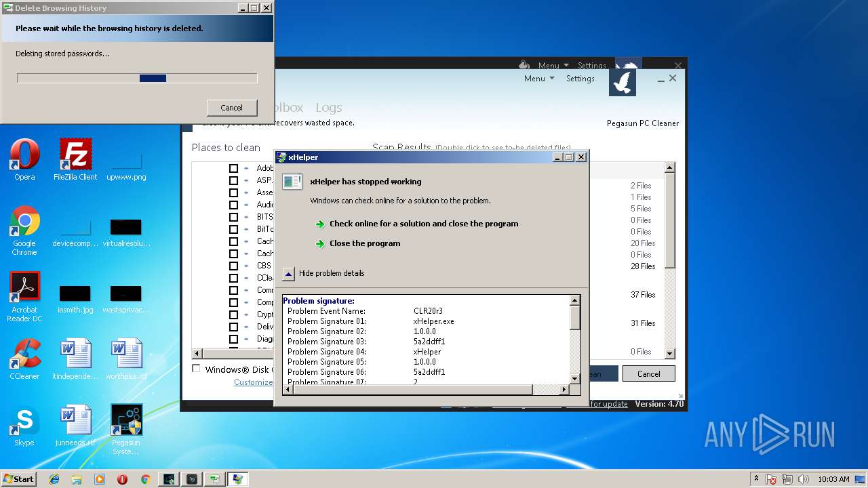The height and width of the screenshot is (488, 868).
Task: Open the Windows Start menu
Action: [x=18, y=479]
